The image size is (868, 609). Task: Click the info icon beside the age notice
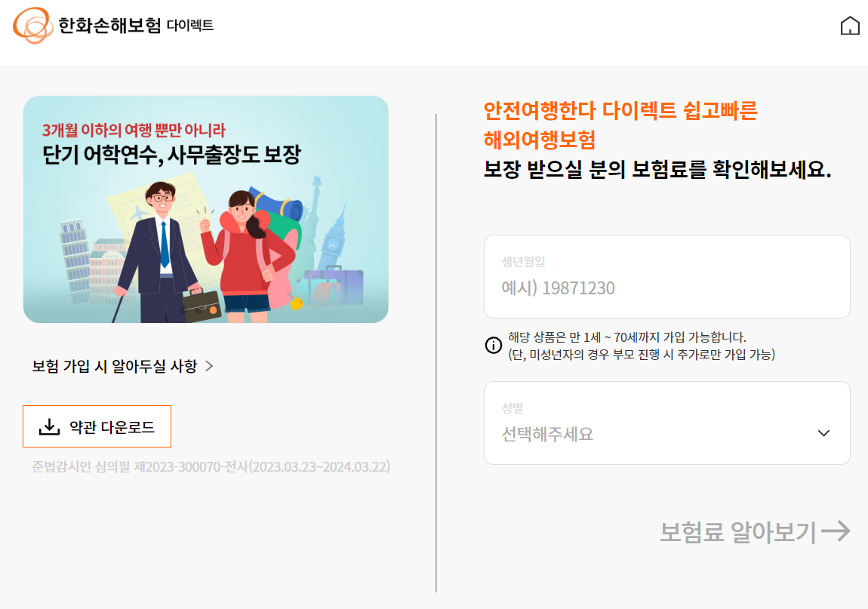pyautogui.click(x=492, y=345)
